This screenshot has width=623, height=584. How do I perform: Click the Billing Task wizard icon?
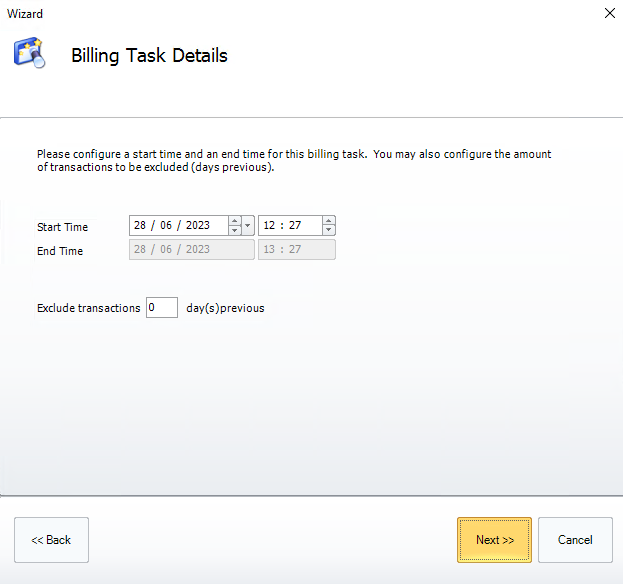[x=29, y=54]
